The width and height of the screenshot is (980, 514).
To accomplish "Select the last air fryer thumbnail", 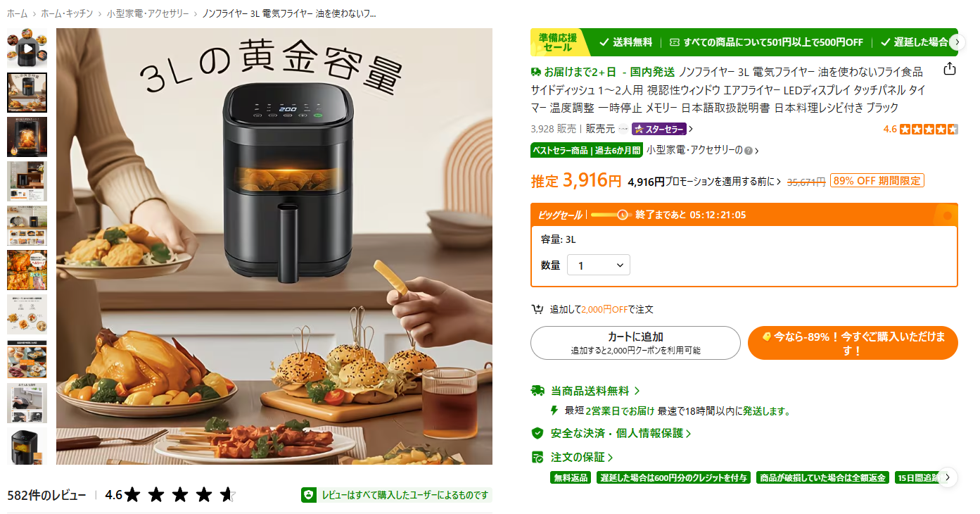I will (27, 446).
